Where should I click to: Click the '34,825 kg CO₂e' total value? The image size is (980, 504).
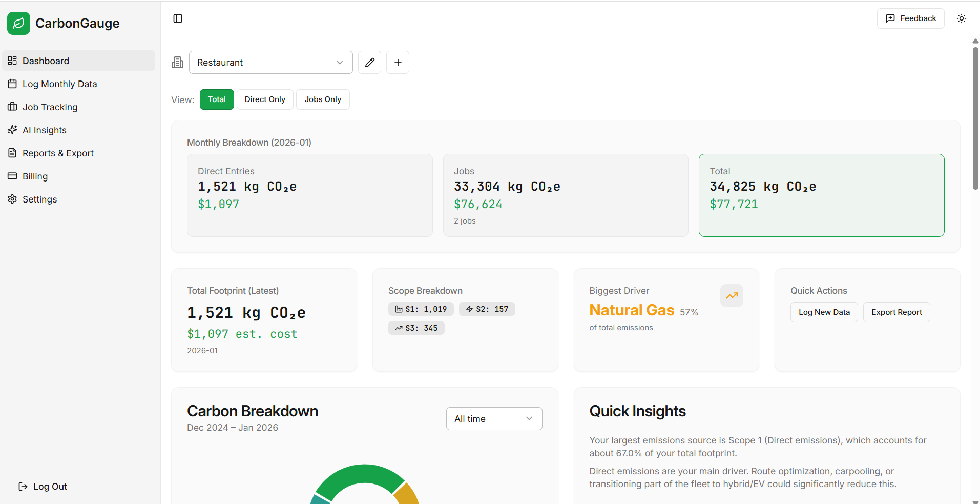[x=763, y=187]
